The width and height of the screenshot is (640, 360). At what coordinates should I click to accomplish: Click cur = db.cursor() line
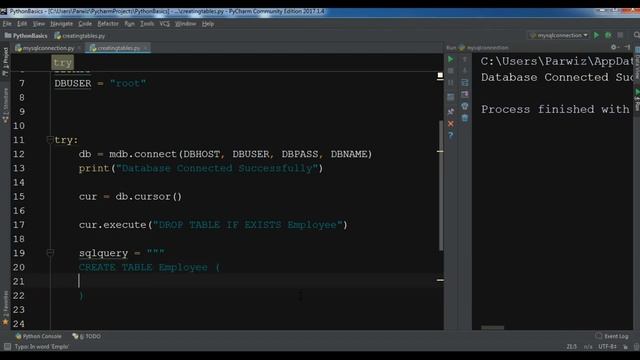[x=130, y=196]
